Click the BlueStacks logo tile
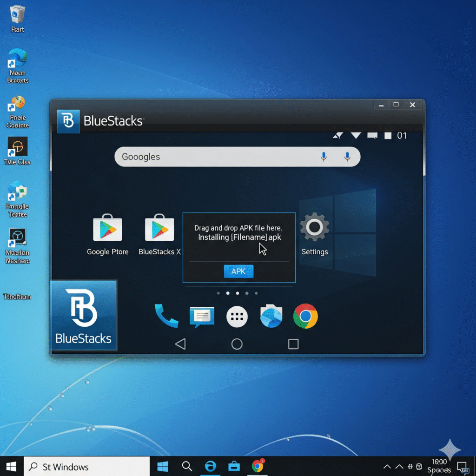 click(x=84, y=315)
